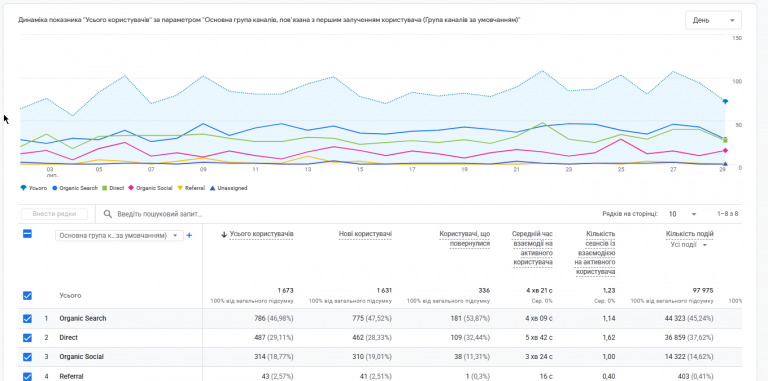Click the Direct row label
Screen dimensions: 768x381
pyautogui.click(x=69, y=337)
